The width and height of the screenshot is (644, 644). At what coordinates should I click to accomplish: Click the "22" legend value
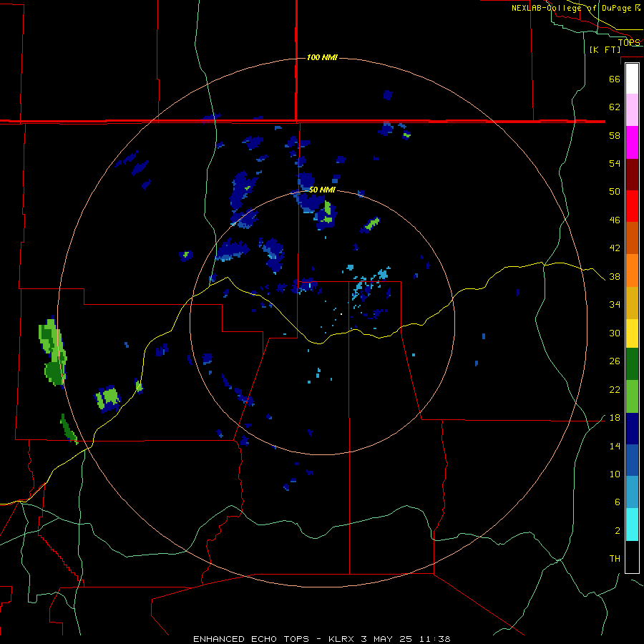pos(615,390)
